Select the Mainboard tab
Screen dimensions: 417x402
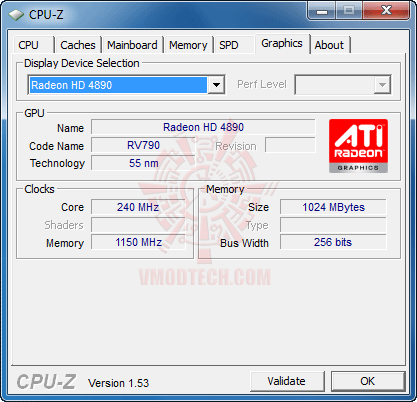click(132, 45)
